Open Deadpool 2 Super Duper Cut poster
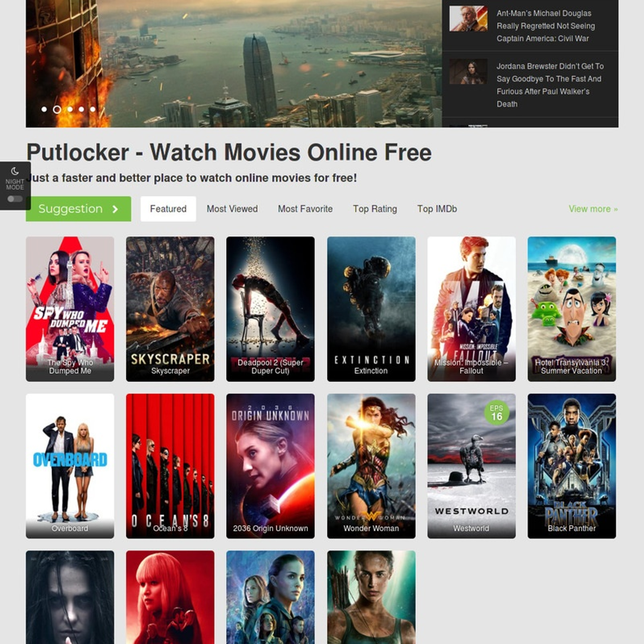The height and width of the screenshot is (644, 644). click(270, 309)
